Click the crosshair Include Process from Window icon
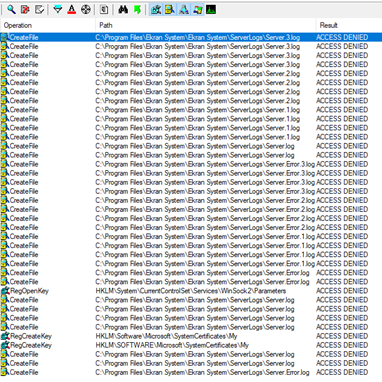Screen dimensions: 382x382 click(86, 10)
